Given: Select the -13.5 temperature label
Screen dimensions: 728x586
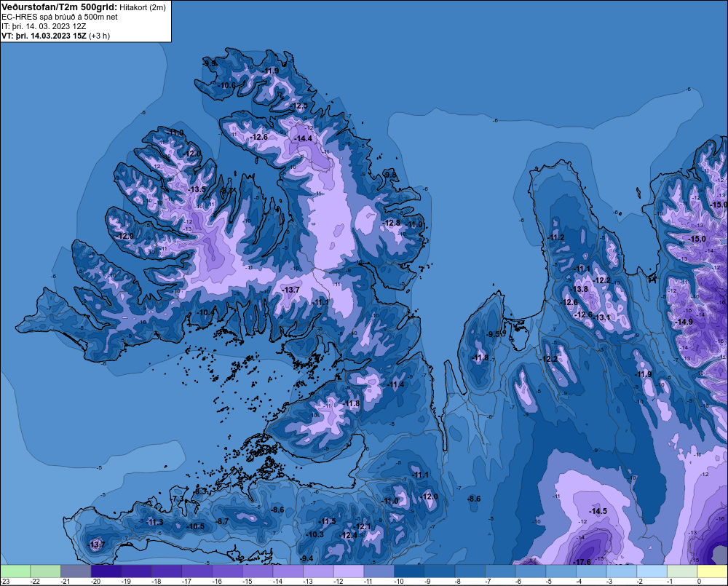Looking at the screenshot, I should point(197,189).
